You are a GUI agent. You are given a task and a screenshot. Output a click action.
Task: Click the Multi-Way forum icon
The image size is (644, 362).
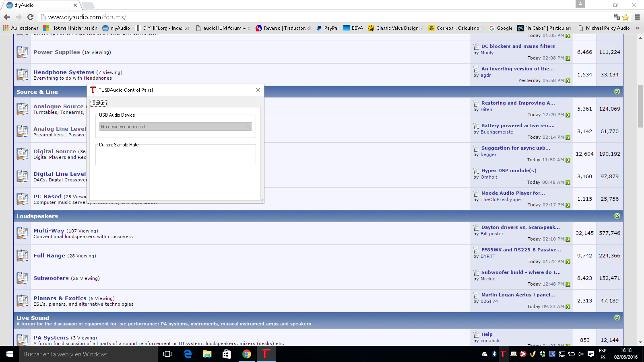coord(22,233)
